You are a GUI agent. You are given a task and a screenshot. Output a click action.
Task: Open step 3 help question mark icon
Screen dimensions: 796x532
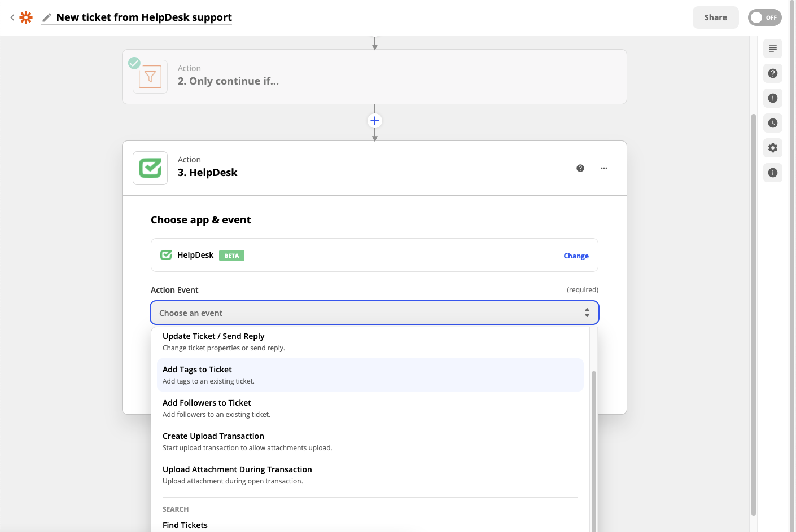[x=580, y=168]
